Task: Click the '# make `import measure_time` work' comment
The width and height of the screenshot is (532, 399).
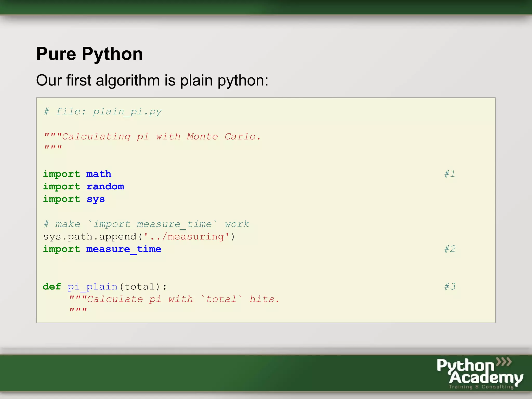Action: (x=147, y=224)
